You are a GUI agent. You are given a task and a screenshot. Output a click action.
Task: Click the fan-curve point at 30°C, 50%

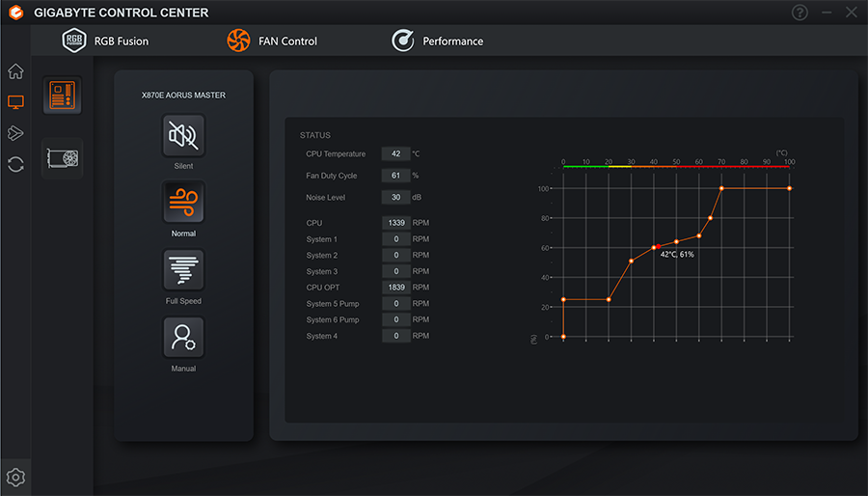pos(631,261)
